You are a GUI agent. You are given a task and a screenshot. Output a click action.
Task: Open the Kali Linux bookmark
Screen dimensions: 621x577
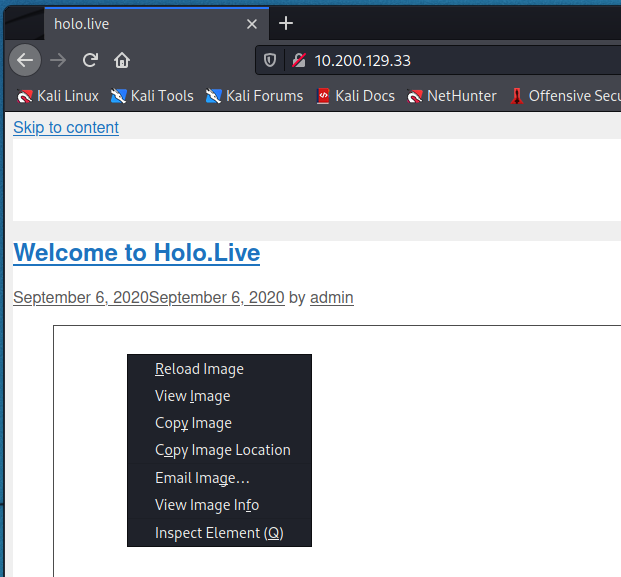coord(58,96)
